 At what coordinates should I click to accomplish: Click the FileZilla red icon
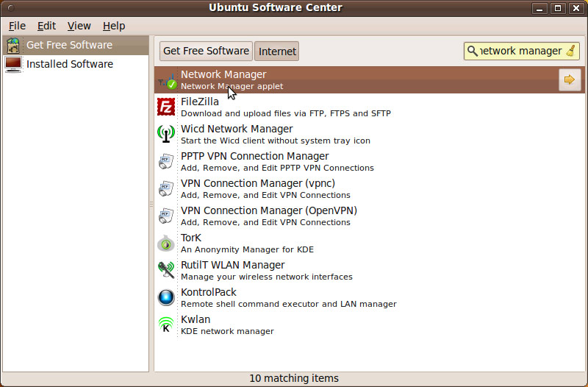pos(166,107)
